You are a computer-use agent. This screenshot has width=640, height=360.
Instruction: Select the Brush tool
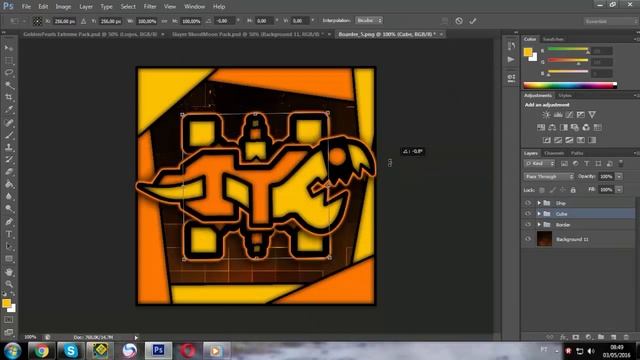coord(9,135)
